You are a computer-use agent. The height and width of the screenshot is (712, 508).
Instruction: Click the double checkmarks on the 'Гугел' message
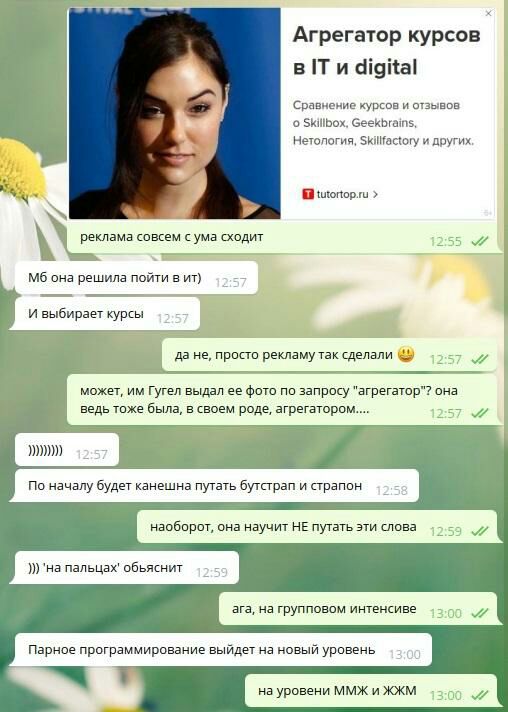(480, 413)
